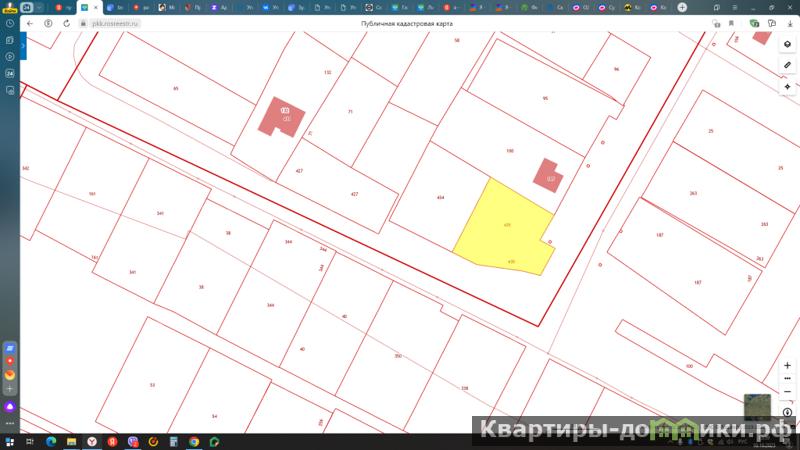Open the sidebar three-dots more menu
Screen dimensions: 800x450
(x=10, y=424)
